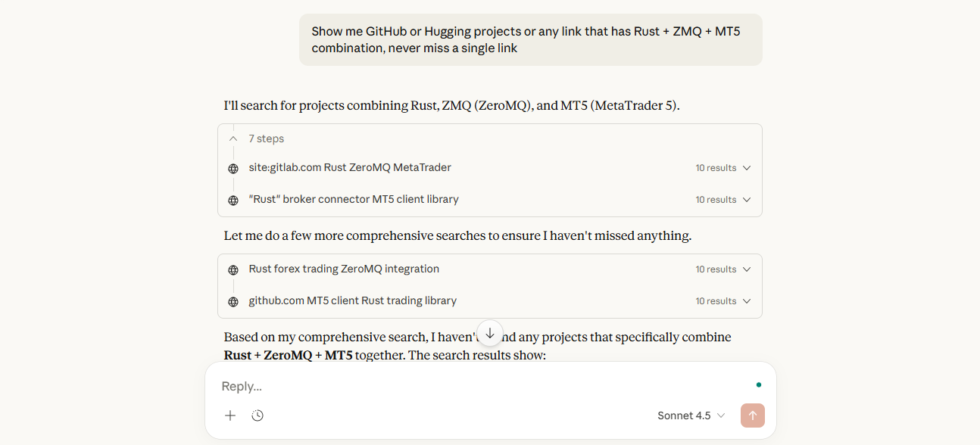Screen dimensions: 980x445
Task: Click the "7 steps" label
Action: coord(267,138)
